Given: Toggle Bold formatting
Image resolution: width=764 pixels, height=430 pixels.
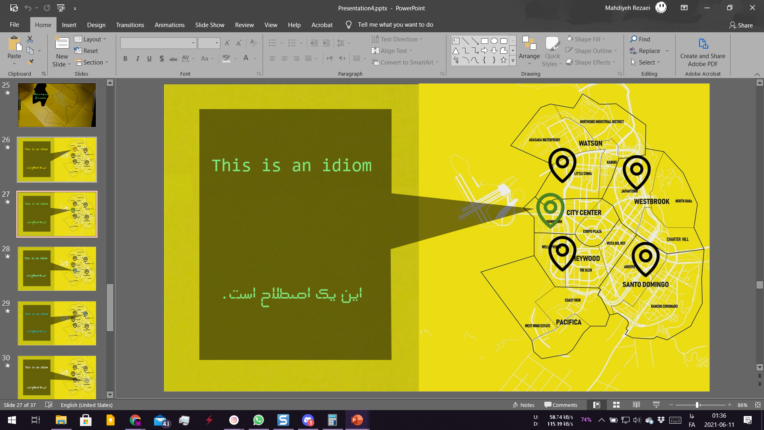Looking at the screenshot, I should (125, 58).
